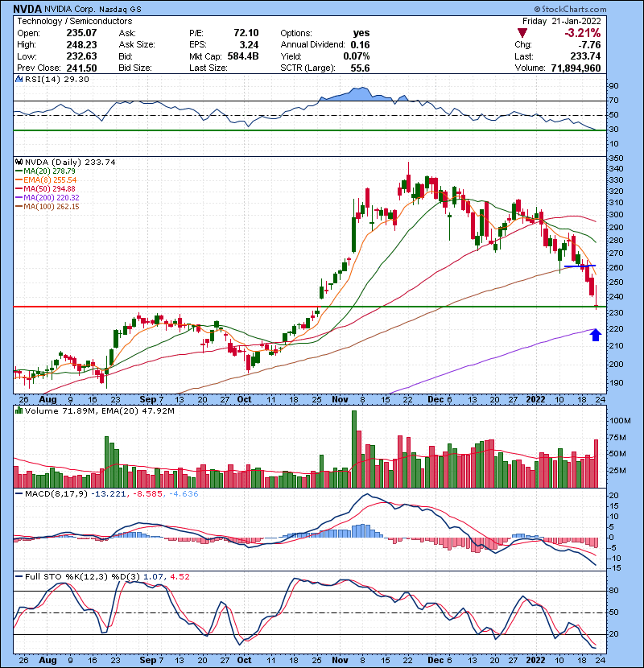Select the Annual Dividend value 0.16
644x668 pixels.
[360, 45]
